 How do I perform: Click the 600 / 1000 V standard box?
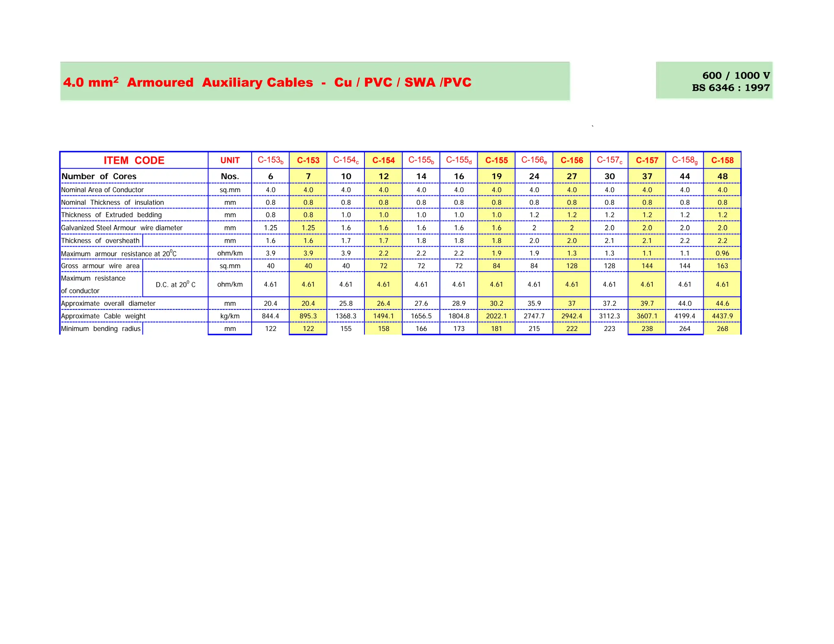[x=714, y=81]
